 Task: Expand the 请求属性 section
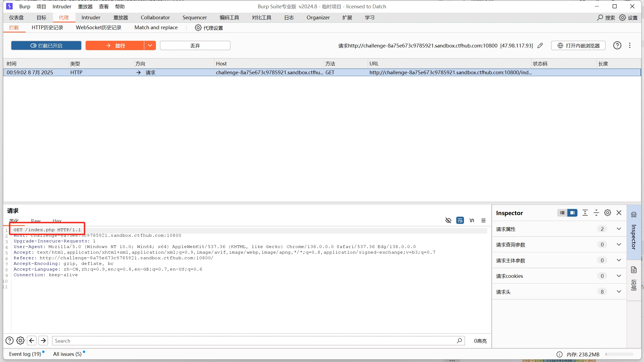pyautogui.click(x=619, y=229)
